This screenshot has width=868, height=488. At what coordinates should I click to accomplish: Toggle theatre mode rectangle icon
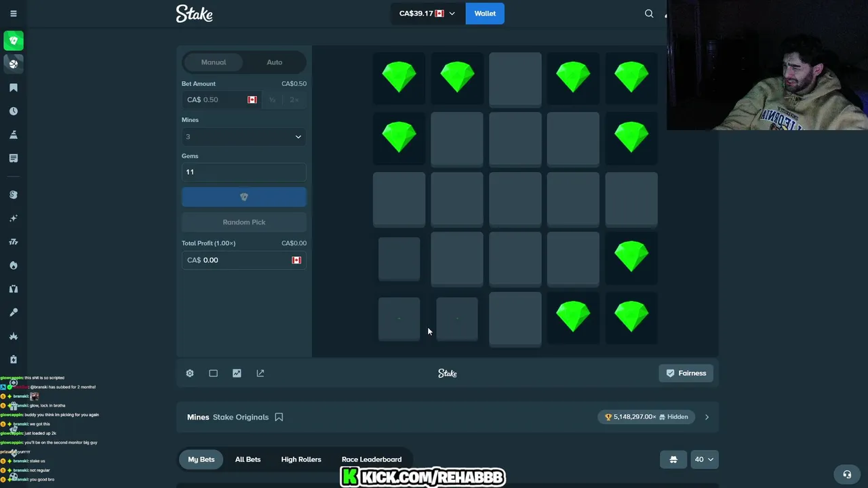pyautogui.click(x=213, y=373)
